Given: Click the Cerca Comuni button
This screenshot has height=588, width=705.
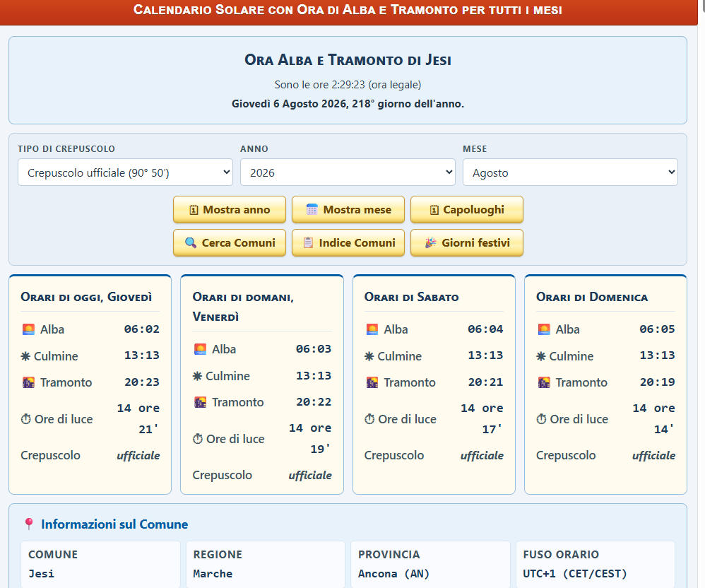Looking at the screenshot, I should point(230,243).
